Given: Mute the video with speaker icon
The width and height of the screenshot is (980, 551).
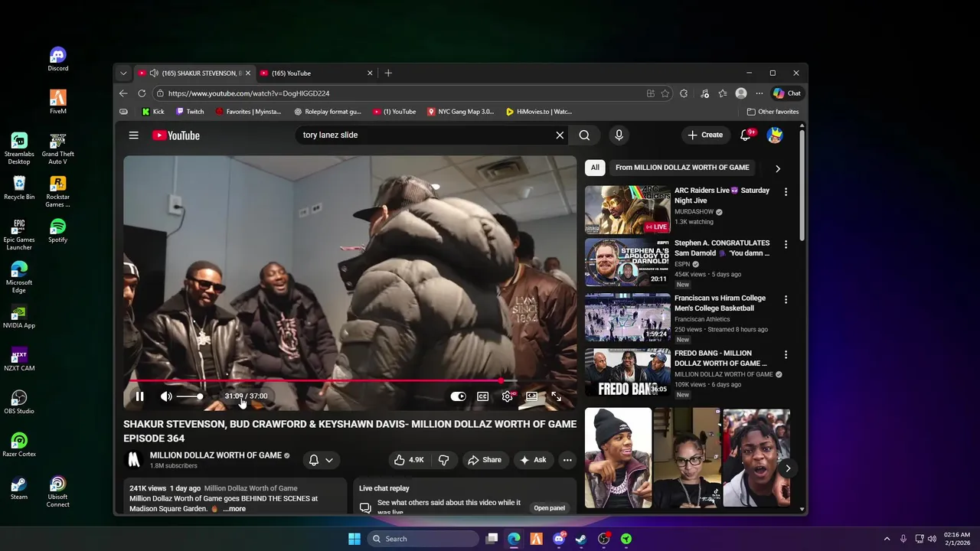Looking at the screenshot, I should click(166, 396).
